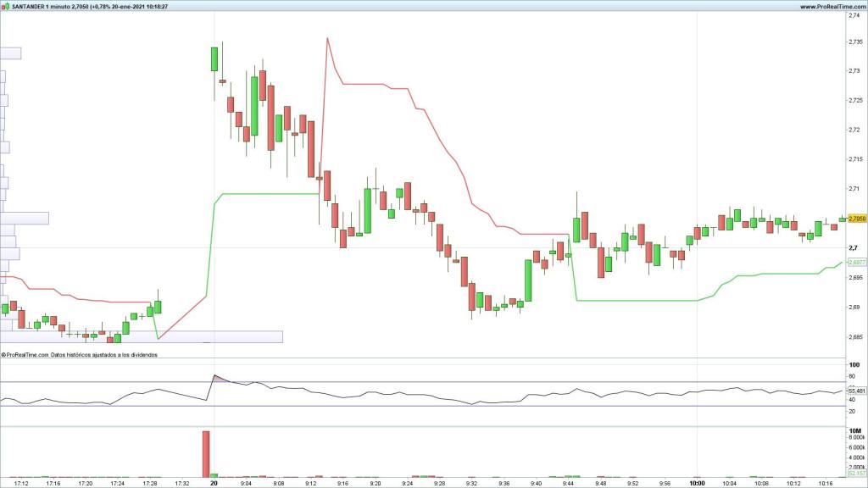Click the ProRealTime.com copyright notice text
Viewport: 868px width, 488px height.
[x=81, y=356]
